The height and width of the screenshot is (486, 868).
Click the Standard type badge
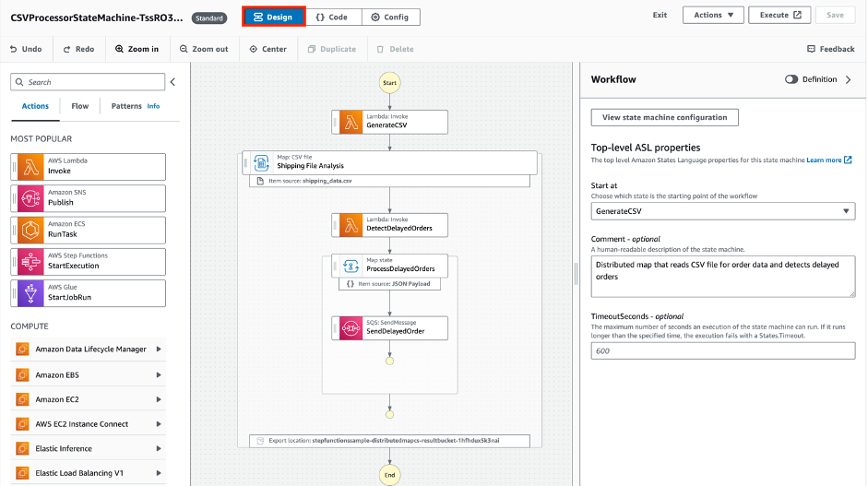[209, 18]
